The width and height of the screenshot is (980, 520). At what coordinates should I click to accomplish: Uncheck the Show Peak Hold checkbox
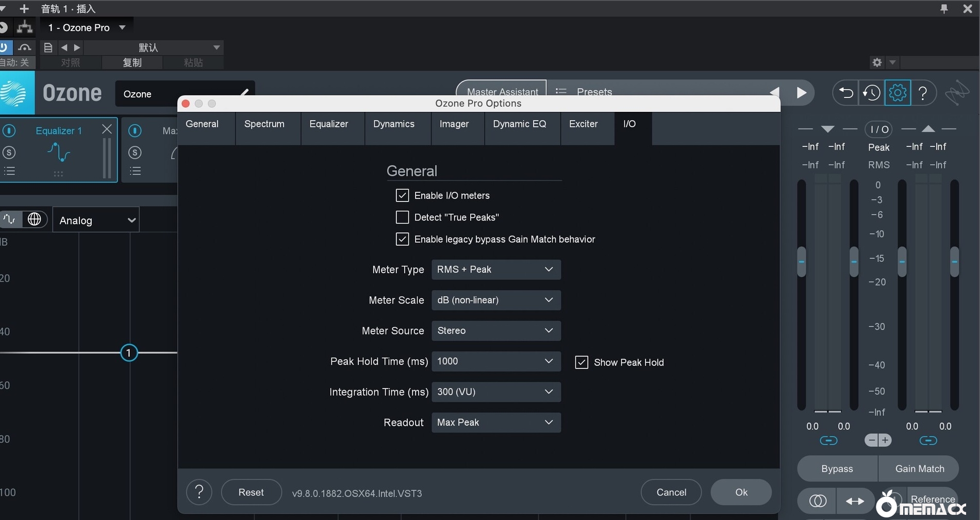(582, 362)
